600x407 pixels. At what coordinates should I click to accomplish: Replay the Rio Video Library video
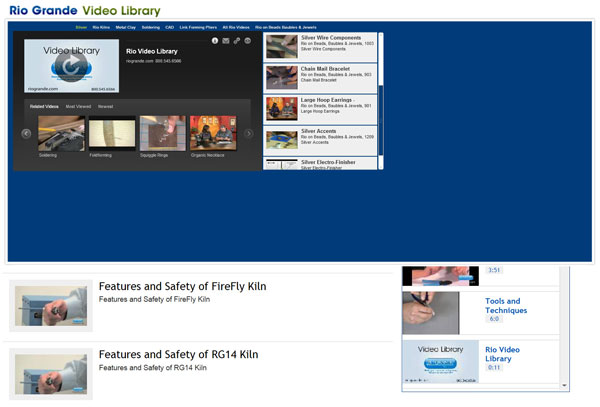(71, 66)
